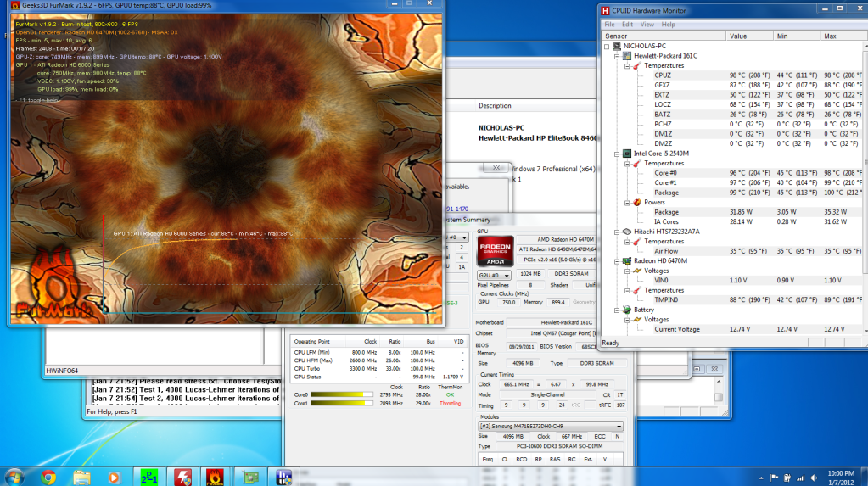Click the Battery icon in sensor tree

pyautogui.click(x=627, y=310)
